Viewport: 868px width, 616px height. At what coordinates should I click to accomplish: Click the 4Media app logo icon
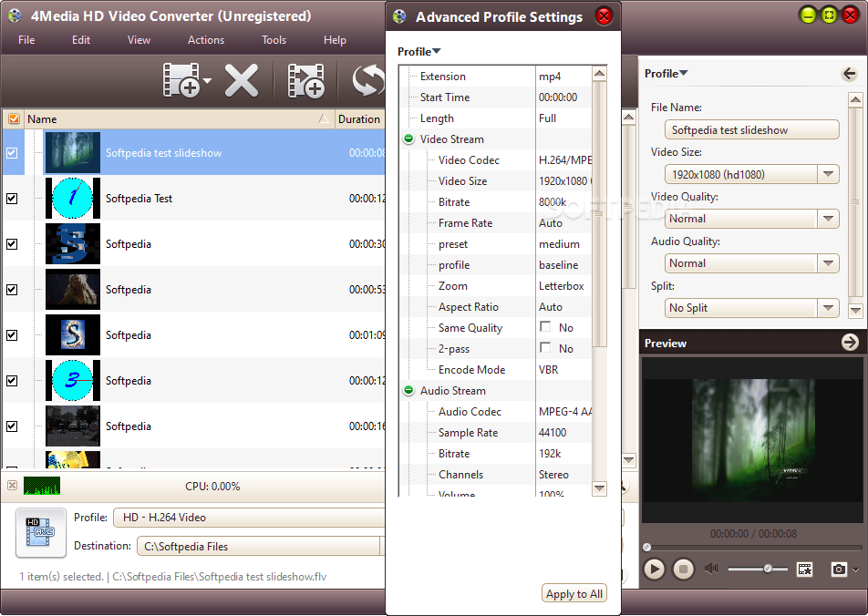[15, 16]
